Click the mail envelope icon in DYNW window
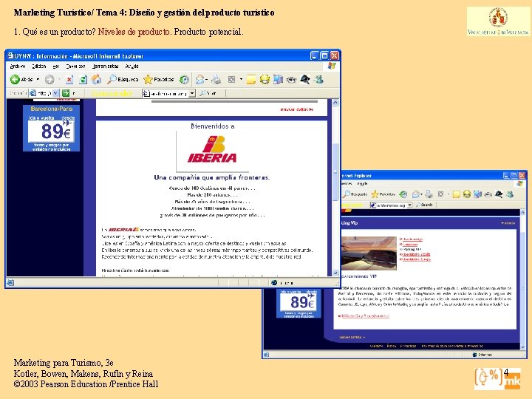 coord(200,79)
